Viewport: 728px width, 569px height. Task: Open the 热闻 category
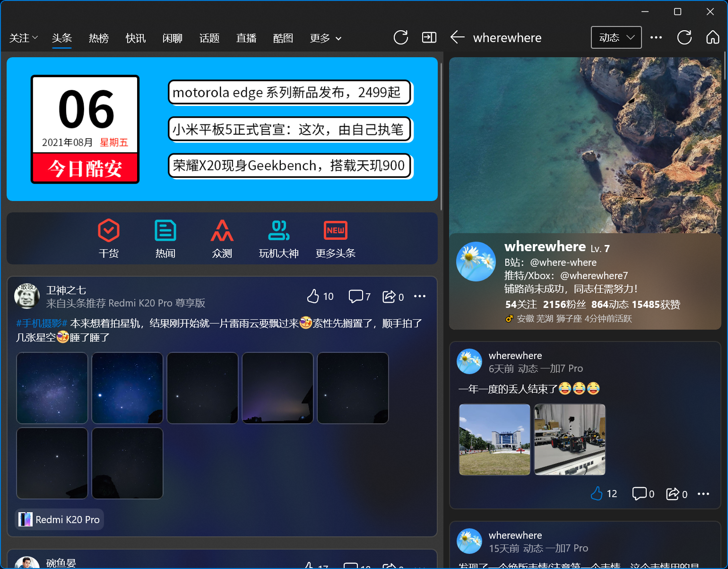pyautogui.click(x=165, y=239)
